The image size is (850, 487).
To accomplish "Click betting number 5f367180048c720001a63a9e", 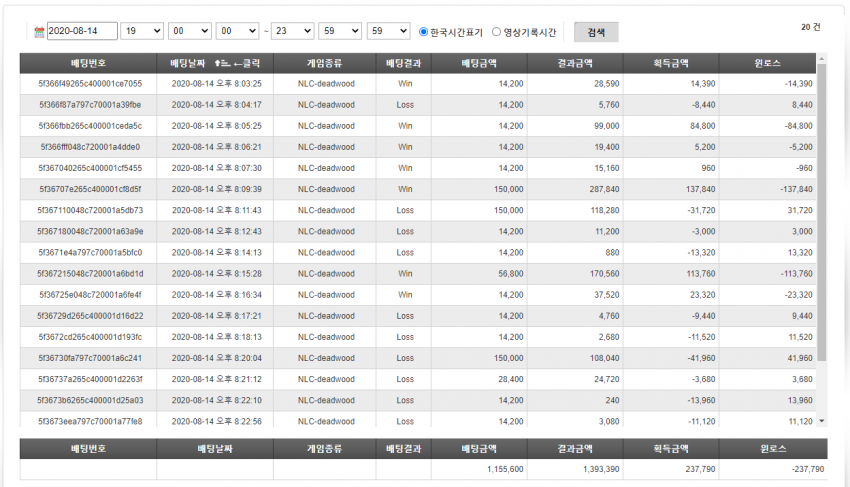I will [x=90, y=232].
